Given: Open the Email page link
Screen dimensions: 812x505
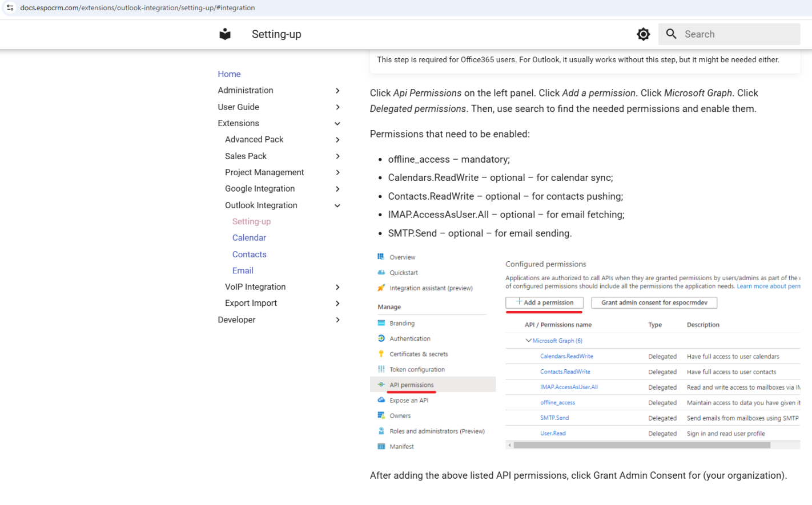Looking at the screenshot, I should point(243,270).
